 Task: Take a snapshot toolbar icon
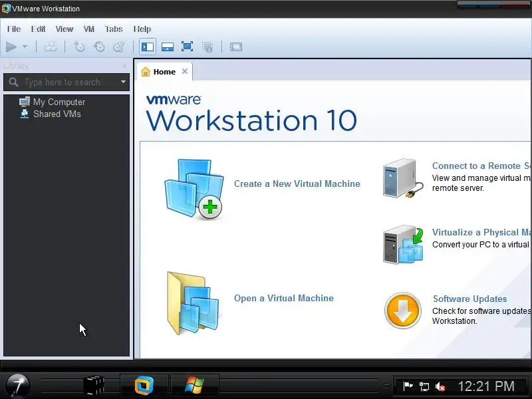[79, 47]
